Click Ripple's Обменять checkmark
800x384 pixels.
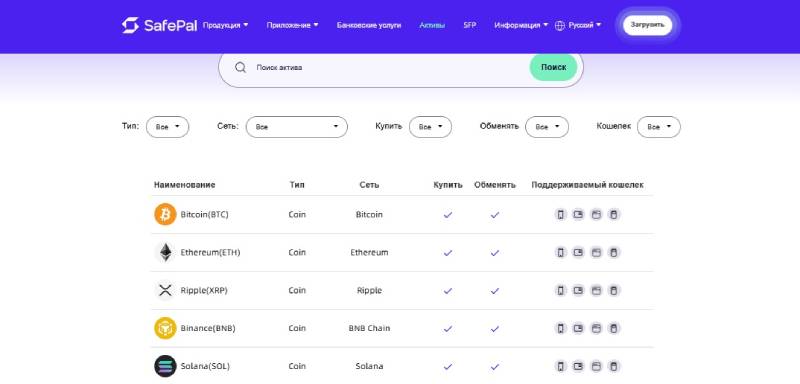[494, 291]
